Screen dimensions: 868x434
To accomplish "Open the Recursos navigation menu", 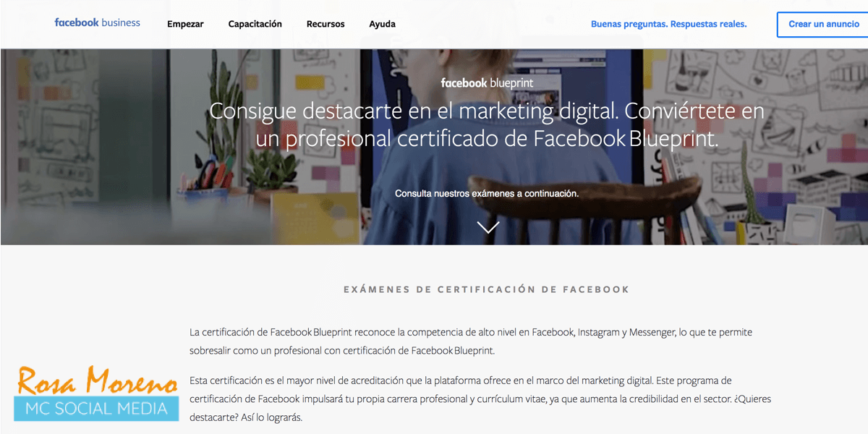I will tap(325, 23).
